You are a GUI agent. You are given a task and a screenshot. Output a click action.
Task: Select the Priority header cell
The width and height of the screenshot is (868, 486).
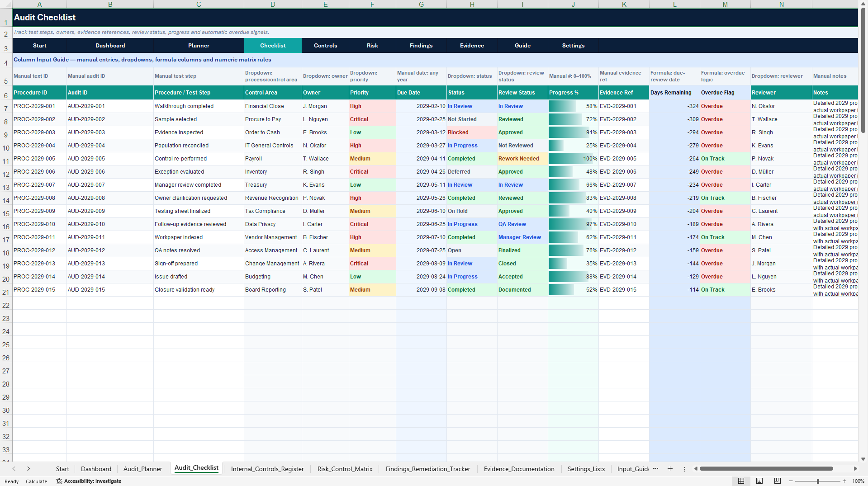pyautogui.click(x=372, y=93)
